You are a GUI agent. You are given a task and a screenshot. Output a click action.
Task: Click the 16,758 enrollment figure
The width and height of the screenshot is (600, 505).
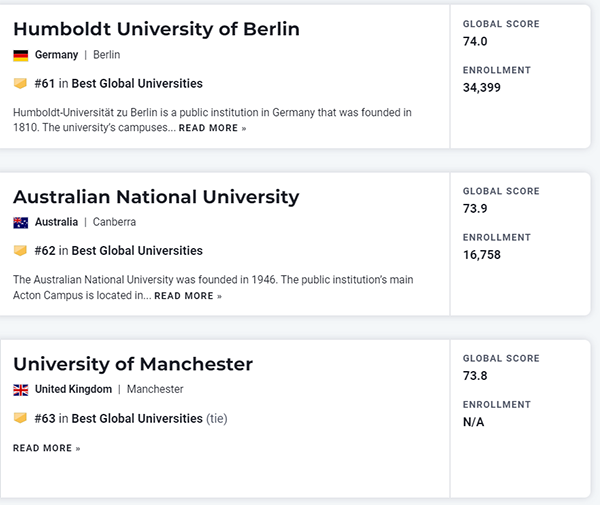[x=482, y=255]
